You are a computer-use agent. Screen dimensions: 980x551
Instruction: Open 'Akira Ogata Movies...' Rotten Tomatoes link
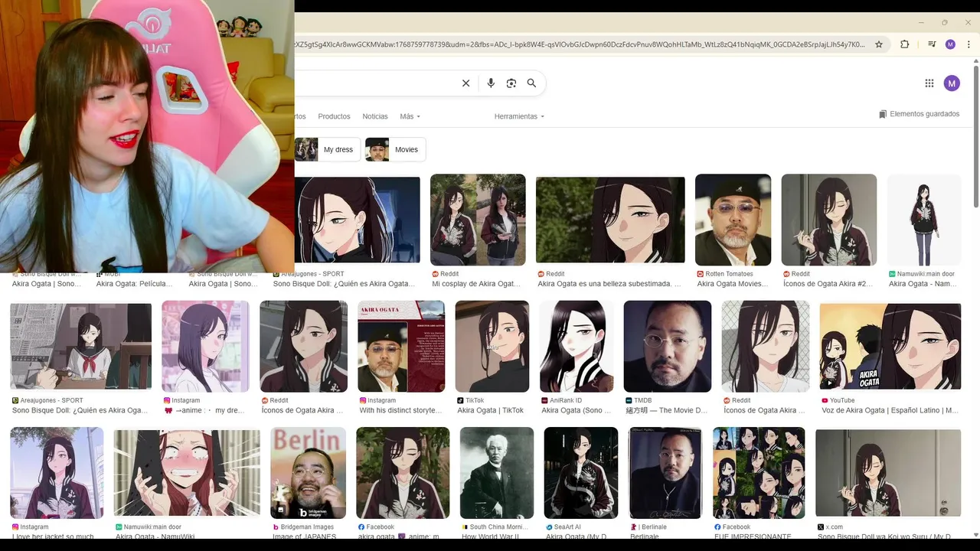[x=732, y=284]
